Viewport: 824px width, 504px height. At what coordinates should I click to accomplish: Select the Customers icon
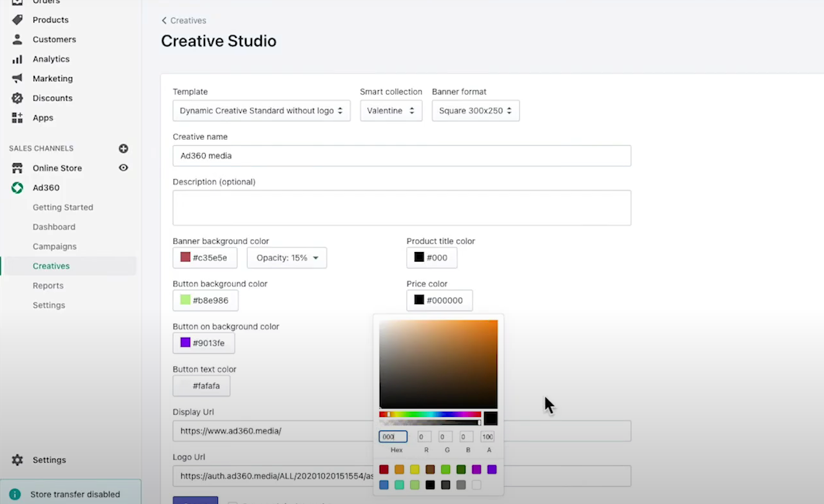point(18,39)
